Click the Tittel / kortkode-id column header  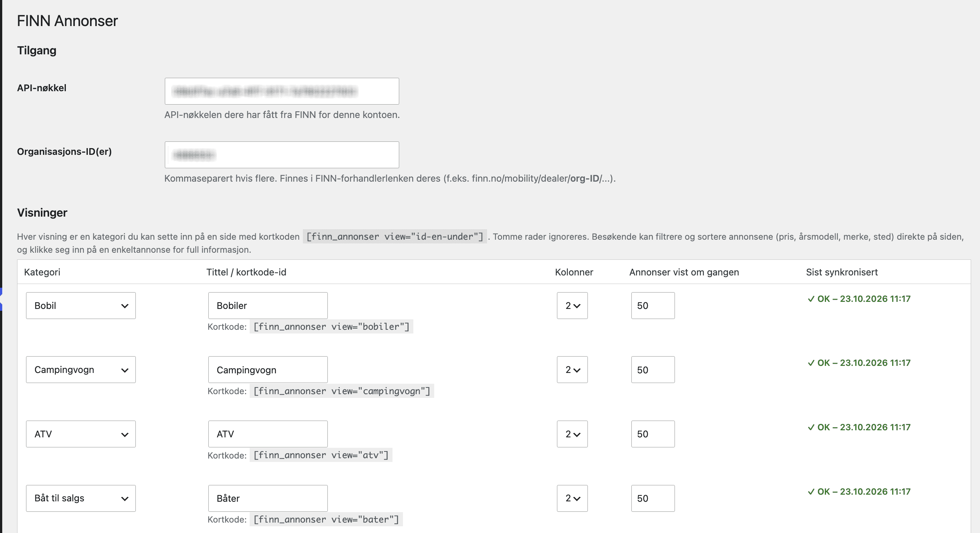tap(246, 272)
